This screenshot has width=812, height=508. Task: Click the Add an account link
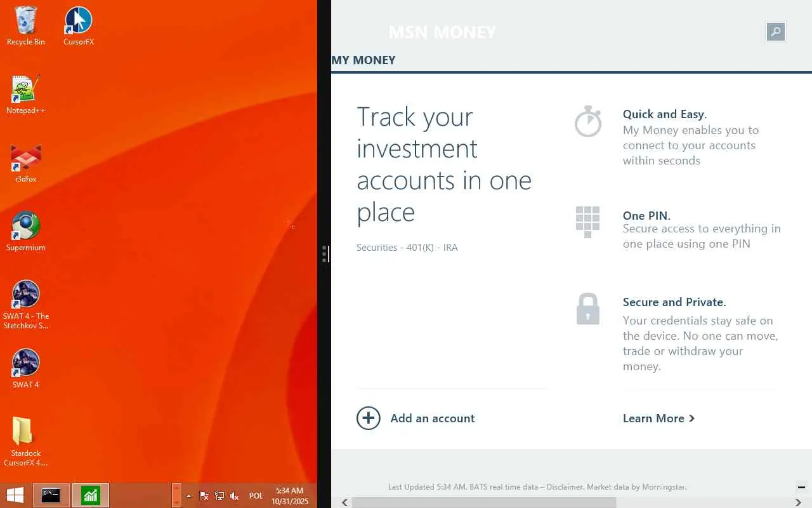[433, 418]
